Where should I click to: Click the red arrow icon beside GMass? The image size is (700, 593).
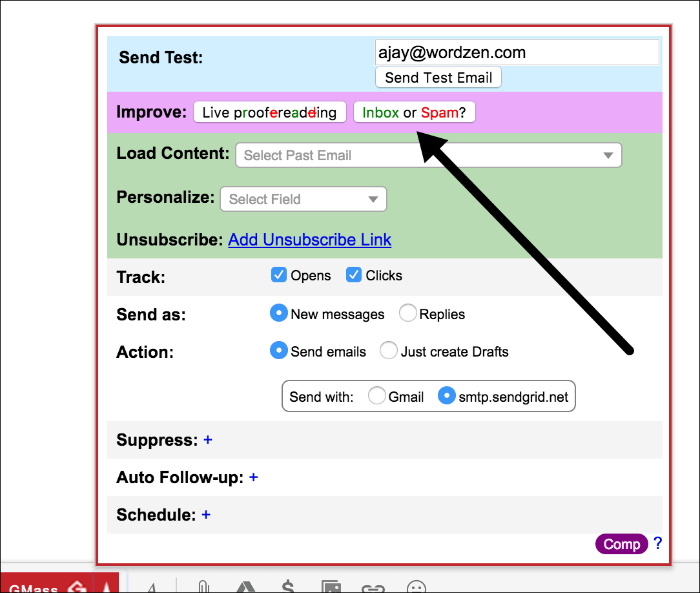[x=106, y=587]
